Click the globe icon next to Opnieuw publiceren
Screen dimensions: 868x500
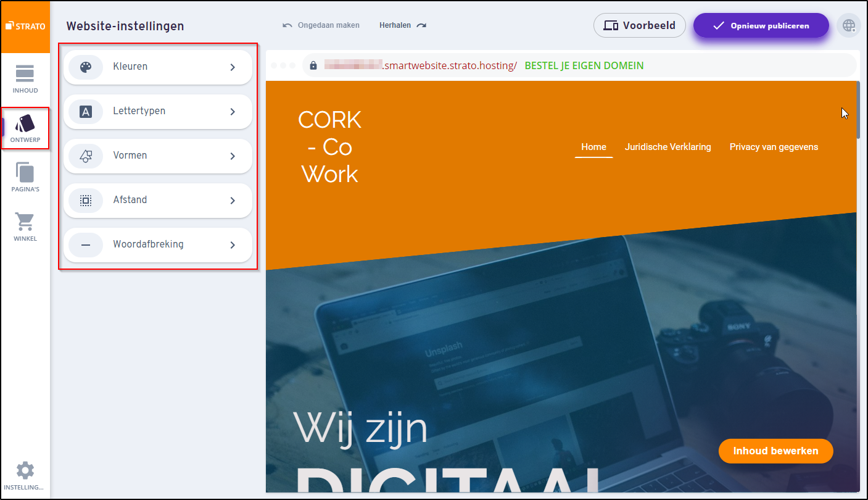849,25
